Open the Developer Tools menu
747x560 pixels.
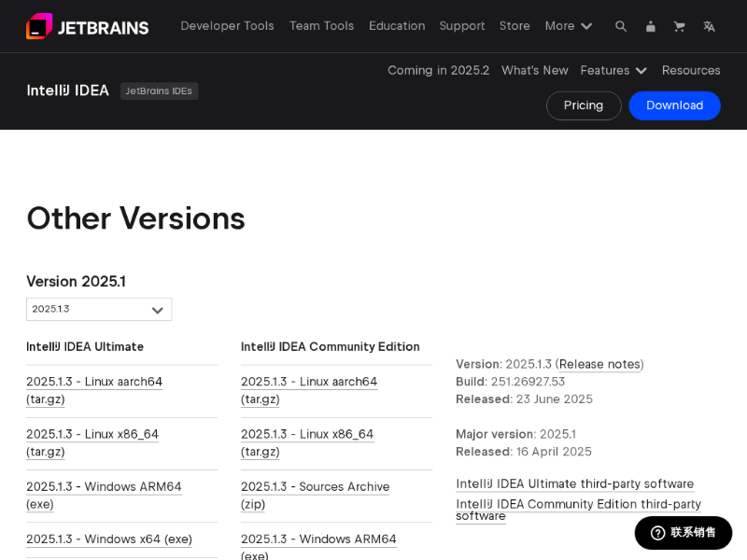(x=227, y=26)
